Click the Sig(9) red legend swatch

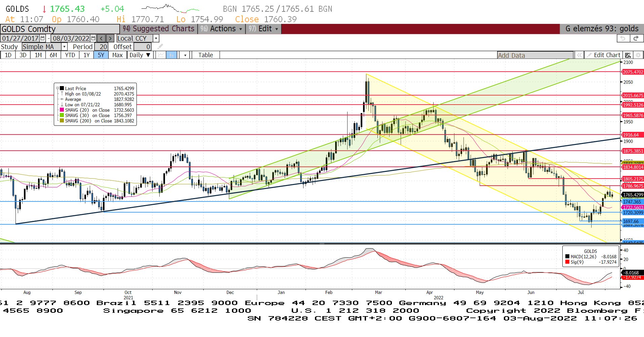(x=567, y=262)
